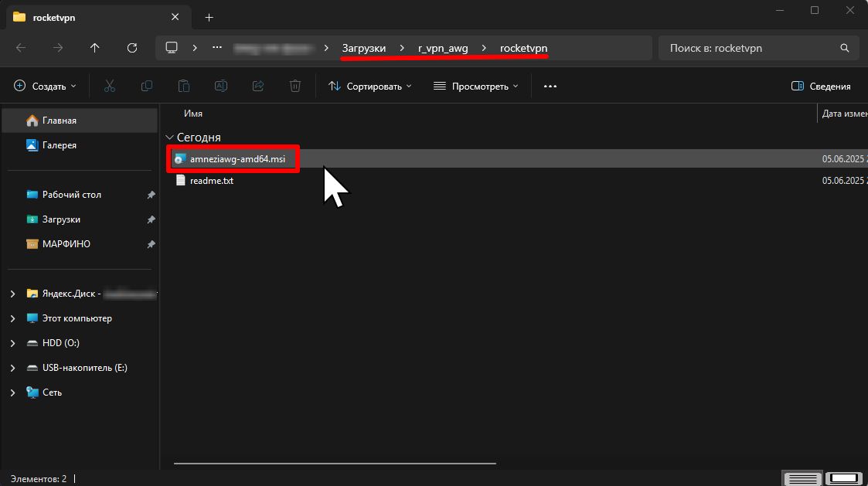Switch to details list view layout

click(x=801, y=478)
